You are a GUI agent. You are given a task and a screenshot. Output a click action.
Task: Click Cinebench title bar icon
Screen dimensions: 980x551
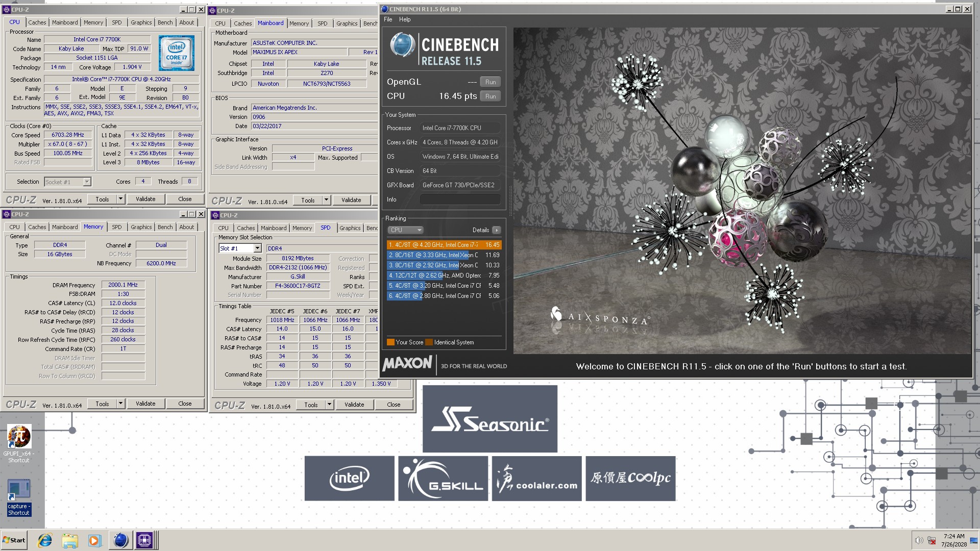(x=385, y=9)
